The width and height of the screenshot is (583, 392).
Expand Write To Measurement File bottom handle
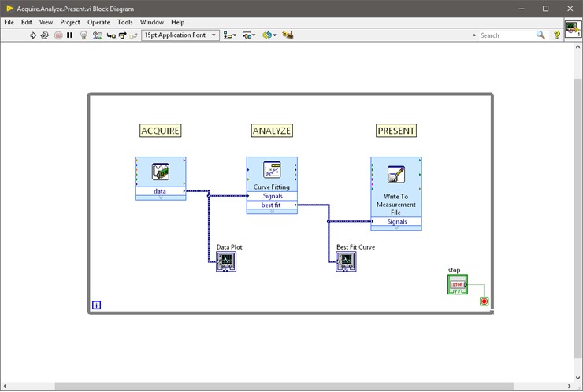pos(396,228)
